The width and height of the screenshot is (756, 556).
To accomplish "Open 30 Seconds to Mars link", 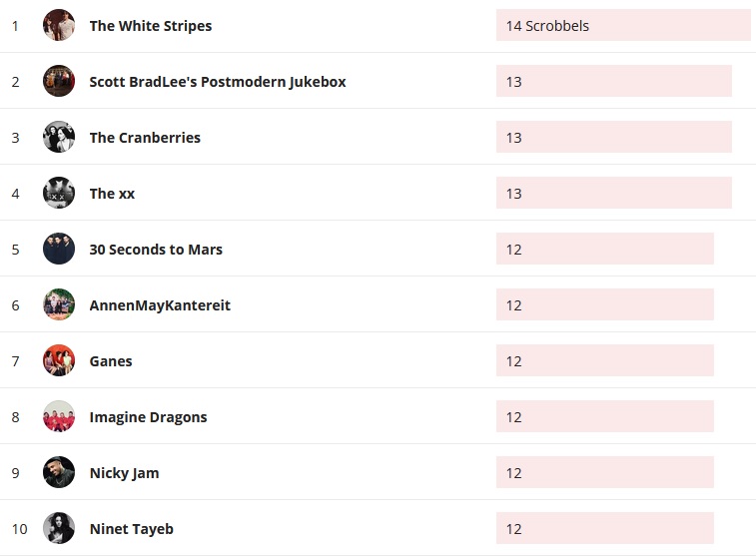I will (156, 250).
